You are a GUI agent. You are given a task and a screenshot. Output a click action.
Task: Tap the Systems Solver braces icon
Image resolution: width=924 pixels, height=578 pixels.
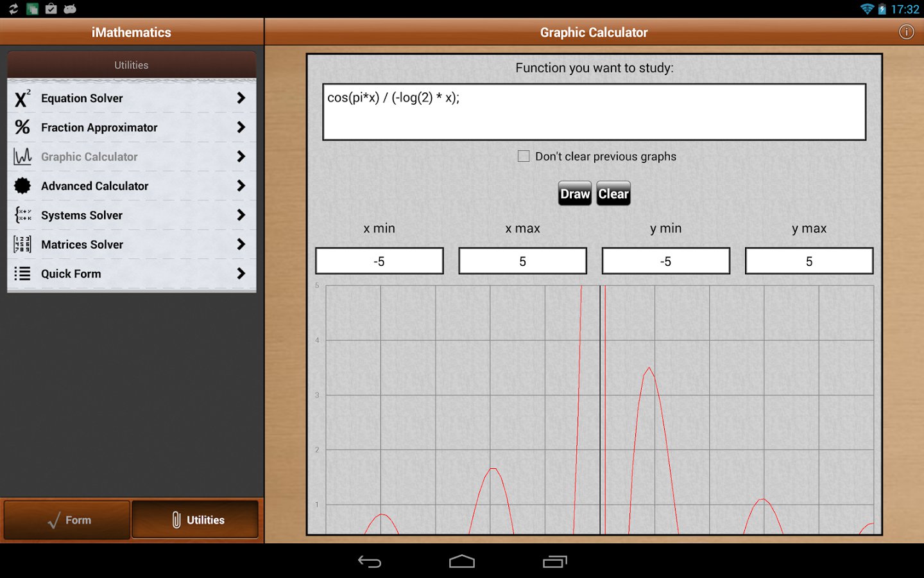pos(22,215)
